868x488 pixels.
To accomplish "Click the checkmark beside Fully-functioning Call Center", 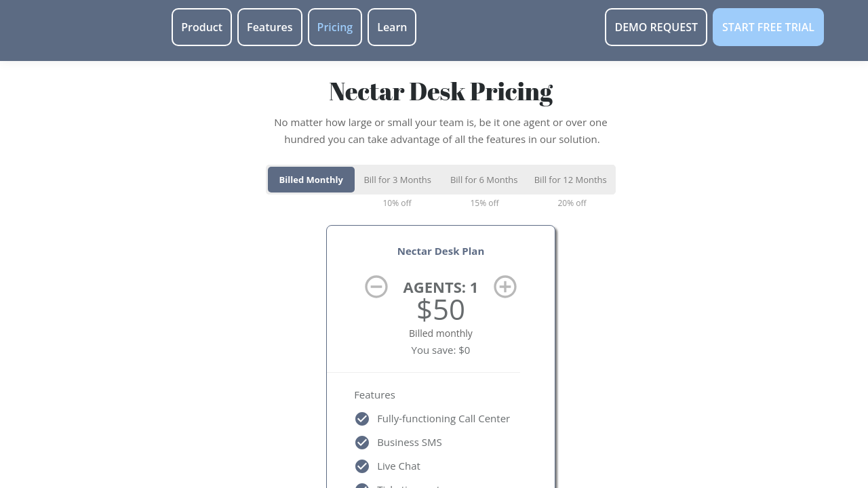I will click(x=361, y=418).
